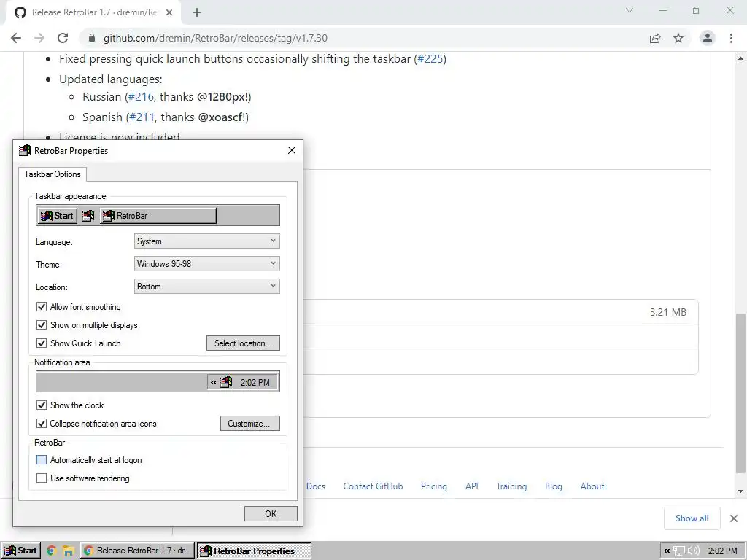Open issue link #211

point(142,117)
